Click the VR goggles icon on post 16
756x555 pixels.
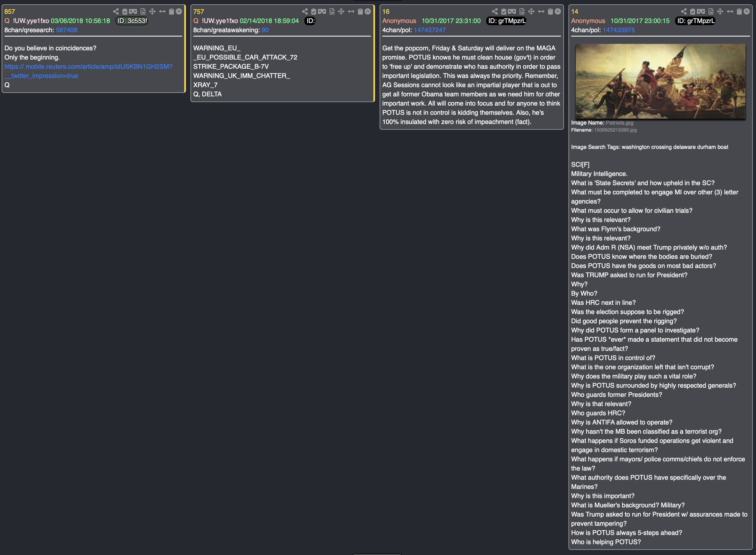pyautogui.click(x=512, y=11)
